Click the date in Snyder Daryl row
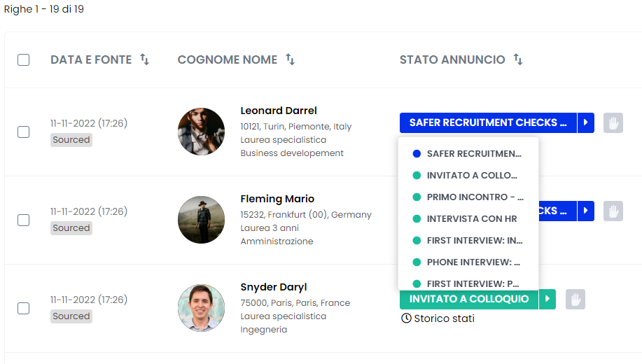 coord(89,300)
